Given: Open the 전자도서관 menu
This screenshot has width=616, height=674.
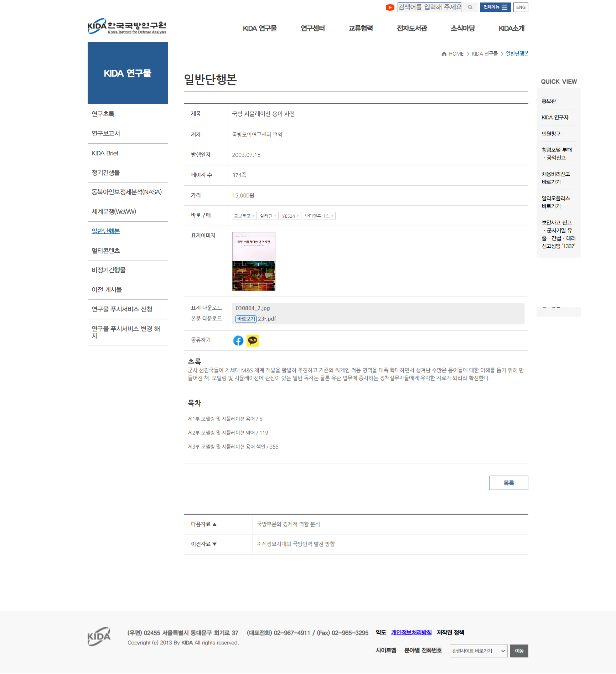Looking at the screenshot, I should [411, 29].
